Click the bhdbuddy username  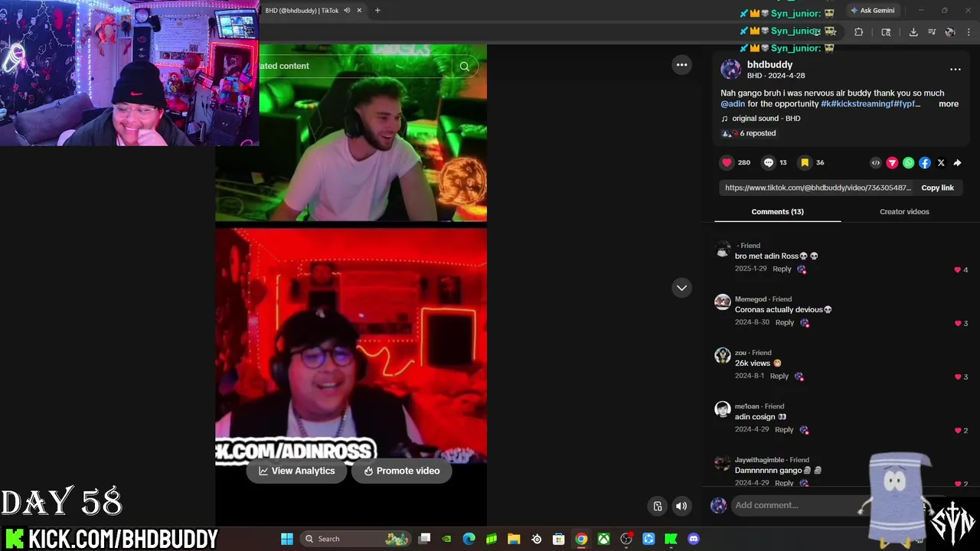pos(769,65)
